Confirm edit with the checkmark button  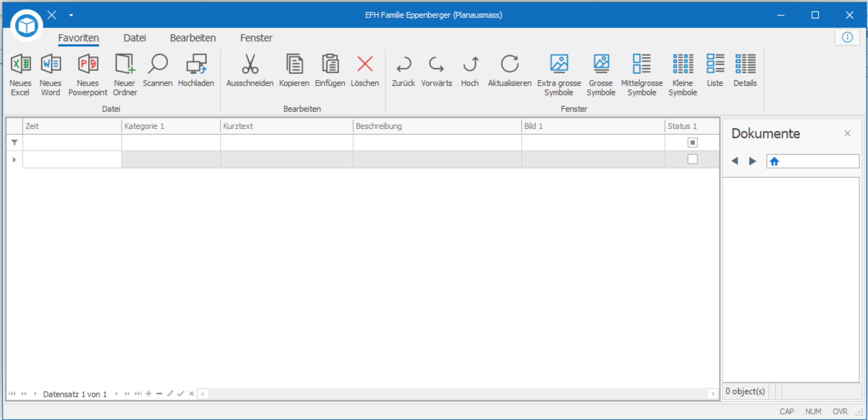pyautogui.click(x=181, y=393)
